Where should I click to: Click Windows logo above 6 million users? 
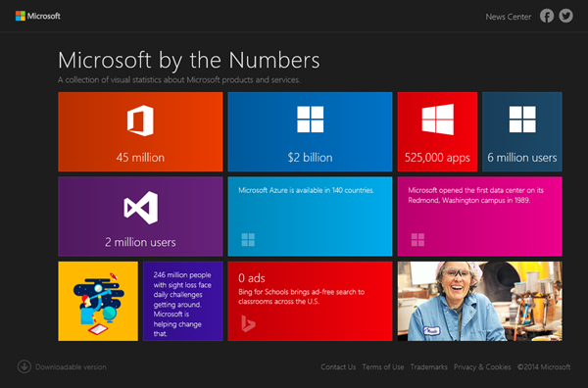point(522,120)
